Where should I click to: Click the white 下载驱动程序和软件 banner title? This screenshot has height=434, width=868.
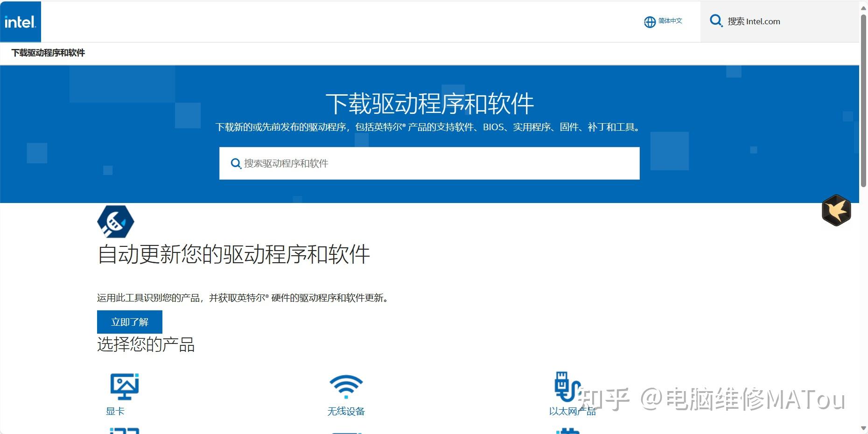pyautogui.click(x=429, y=104)
